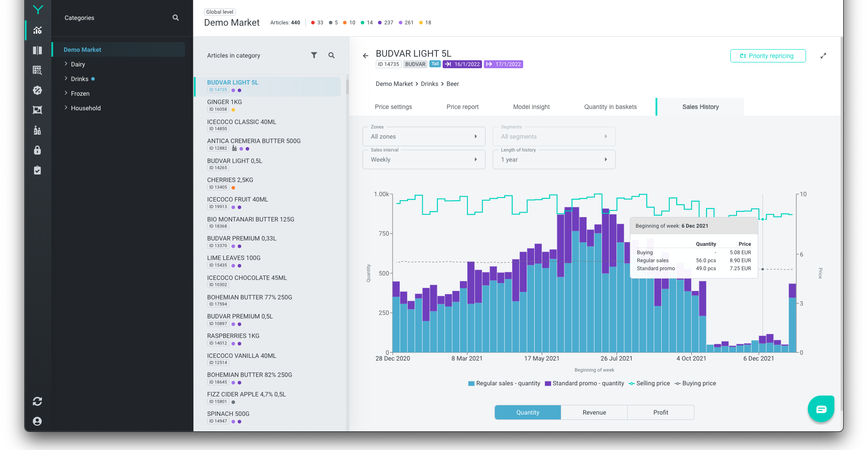Switch chart to Quantity view

click(x=528, y=412)
